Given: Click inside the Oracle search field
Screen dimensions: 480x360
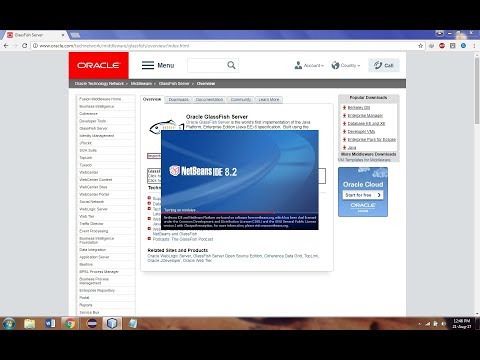Looking at the screenshot, I should (x=207, y=65).
